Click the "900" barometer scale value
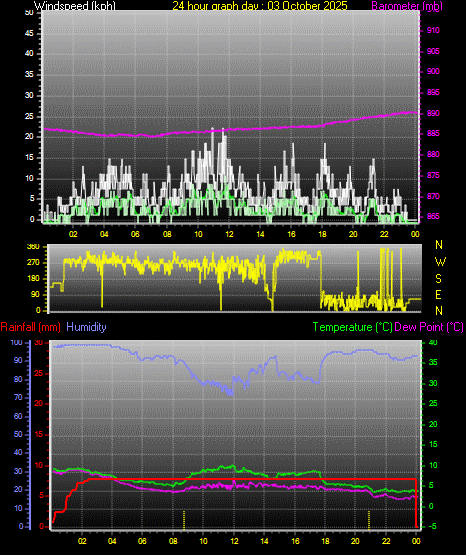This screenshot has width=466, height=555. click(433, 71)
